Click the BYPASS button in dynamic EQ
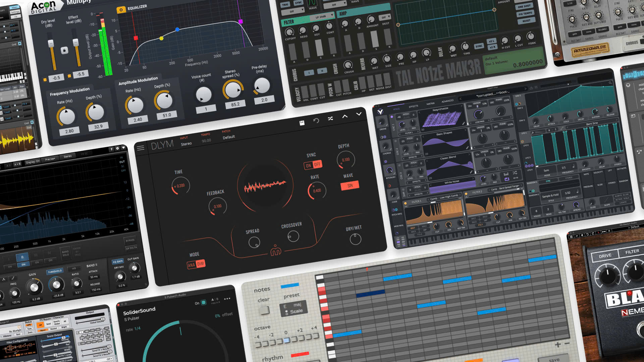The height and width of the screenshot is (362, 644). [x=130, y=240]
